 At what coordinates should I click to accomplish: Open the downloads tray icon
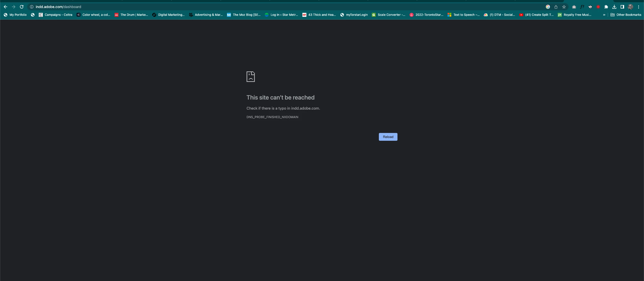click(x=614, y=7)
